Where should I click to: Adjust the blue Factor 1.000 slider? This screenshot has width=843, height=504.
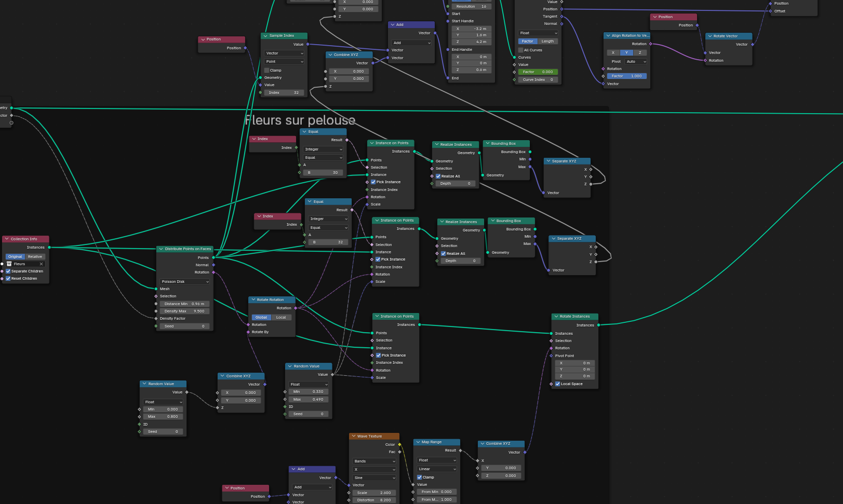click(627, 76)
